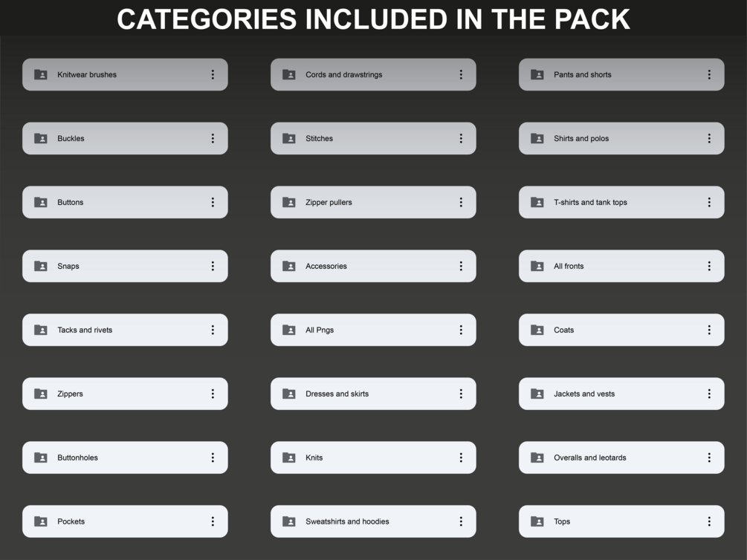747x560 pixels.
Task: Open the more options menu for Tops
Action: click(x=709, y=521)
